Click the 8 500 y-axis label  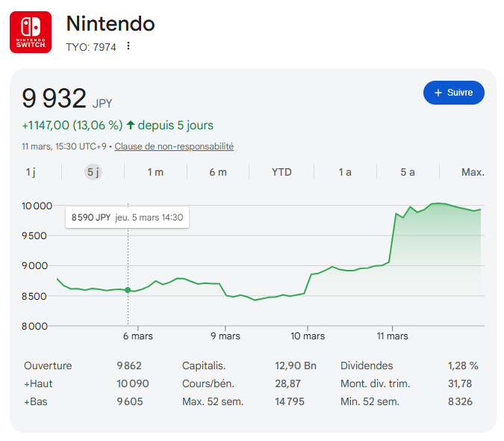34,296
